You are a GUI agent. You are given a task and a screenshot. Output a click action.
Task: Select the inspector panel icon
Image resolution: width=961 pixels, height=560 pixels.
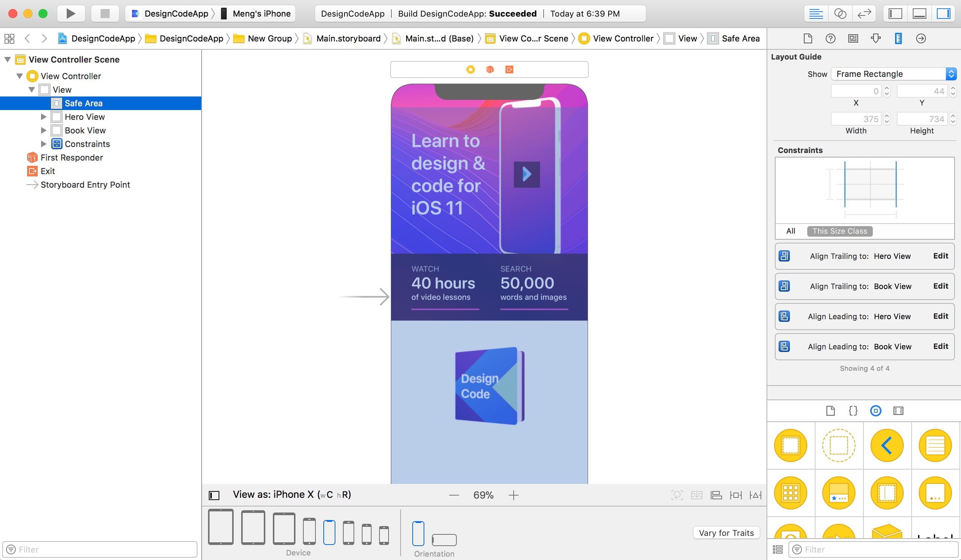(x=947, y=13)
